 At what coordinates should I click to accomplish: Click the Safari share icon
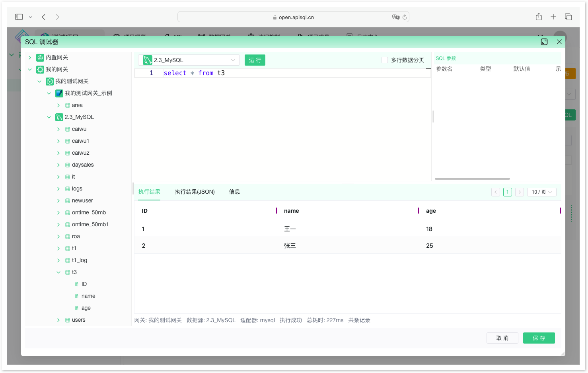coord(539,17)
